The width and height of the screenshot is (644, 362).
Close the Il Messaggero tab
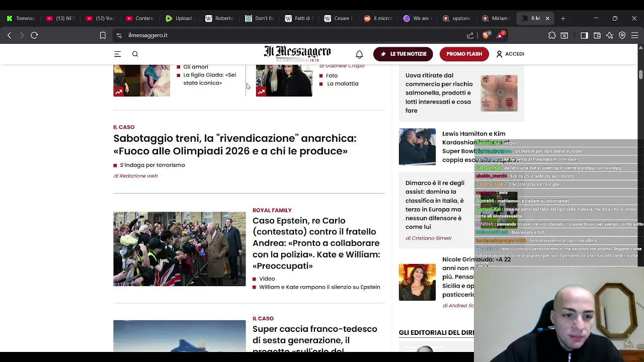pos(547,18)
